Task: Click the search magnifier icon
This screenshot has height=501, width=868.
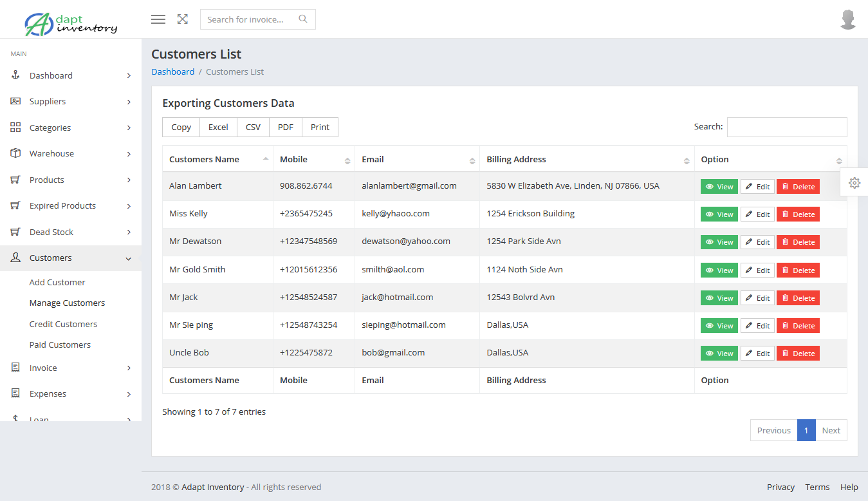Action: [303, 19]
